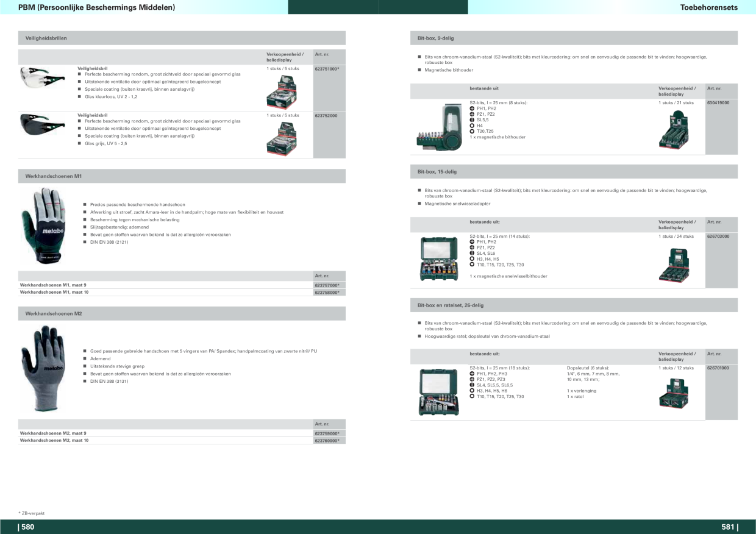Click the Phillips icon beside PH1, PH2, PH3

(x=472, y=374)
